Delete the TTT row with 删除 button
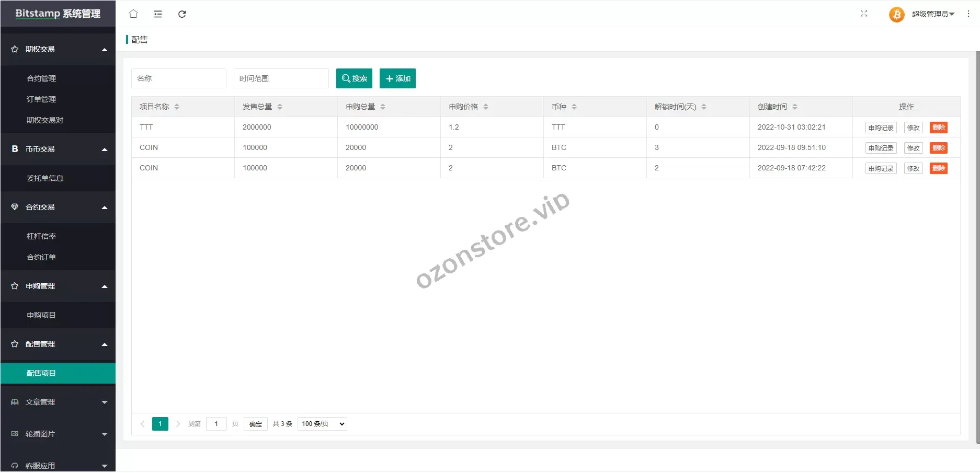Viewport: 980px width, 473px height. tap(938, 128)
